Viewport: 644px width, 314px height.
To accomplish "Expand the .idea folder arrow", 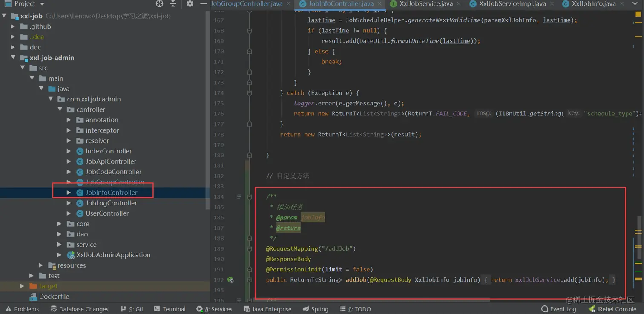I will [x=13, y=37].
